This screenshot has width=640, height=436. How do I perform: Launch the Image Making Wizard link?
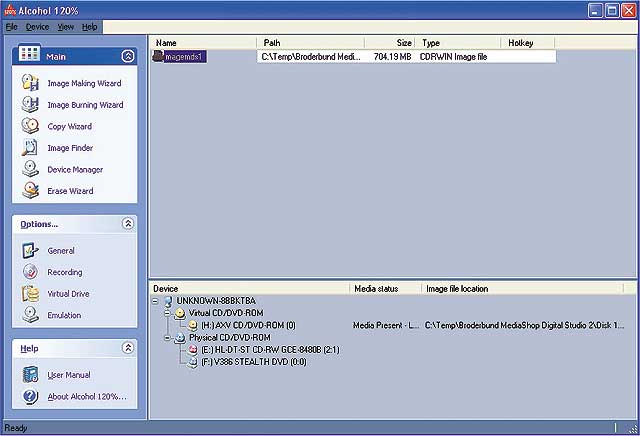tap(84, 83)
